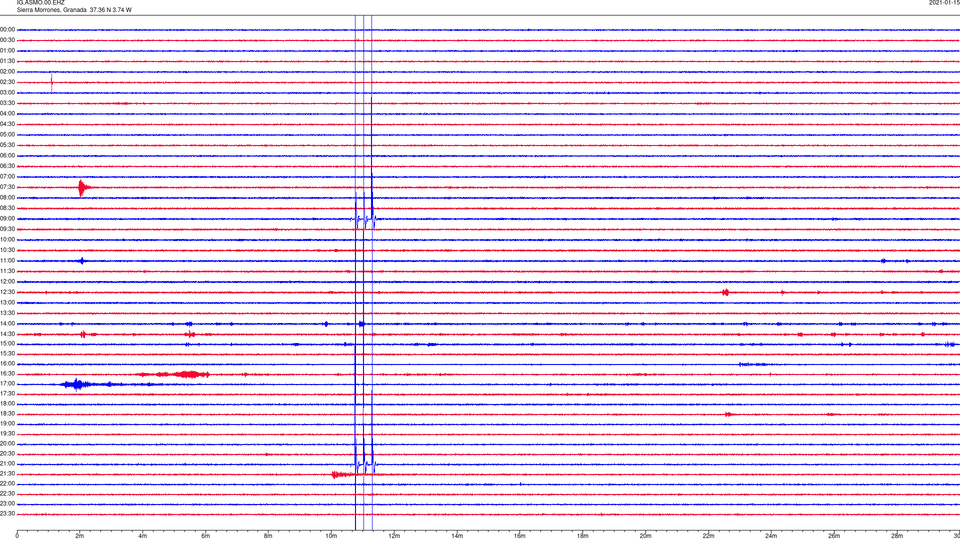Select the 14:30 trace time label
Viewport: 960px width, 540px height.
point(7,334)
